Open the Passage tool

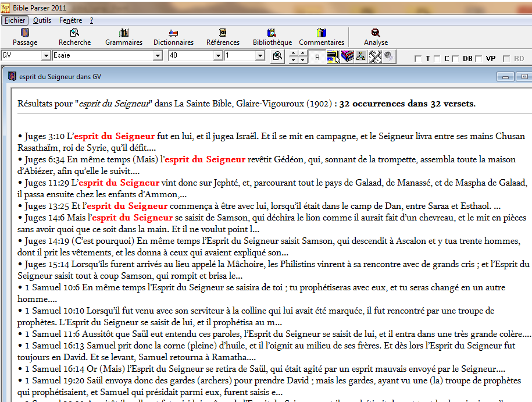coord(25,37)
